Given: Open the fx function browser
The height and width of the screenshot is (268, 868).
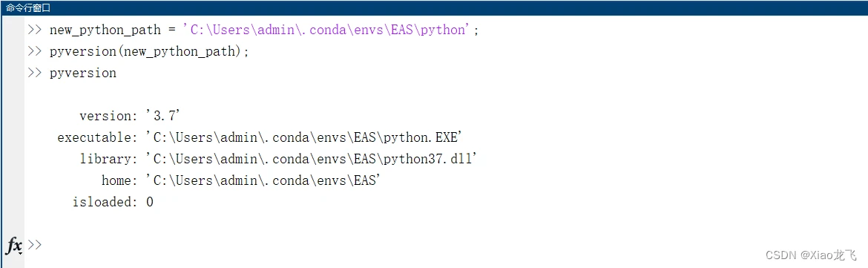Looking at the screenshot, I should [13, 244].
